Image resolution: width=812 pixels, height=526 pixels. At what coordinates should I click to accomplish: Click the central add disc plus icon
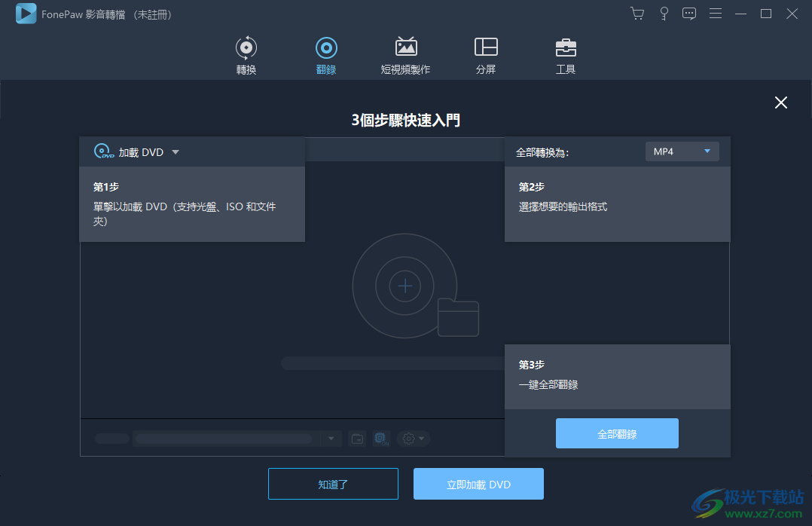(x=404, y=286)
